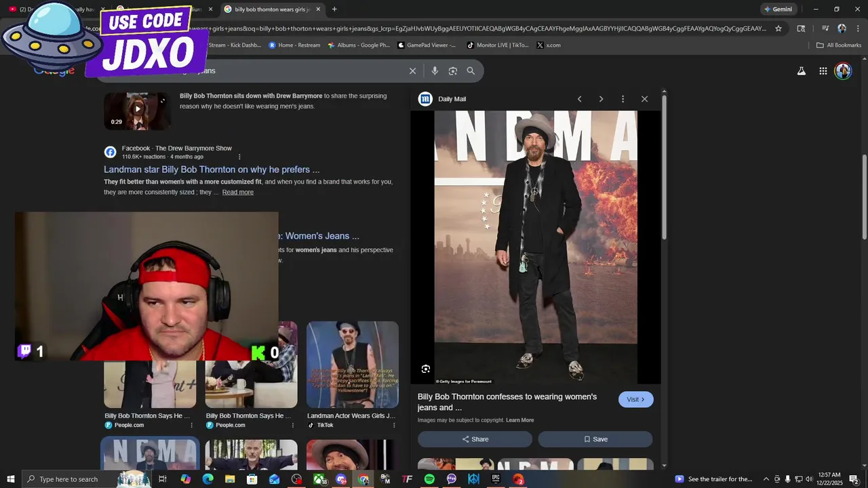Bookmark this page with the star icon
Viewport: 868px width, 488px height.
click(778, 28)
